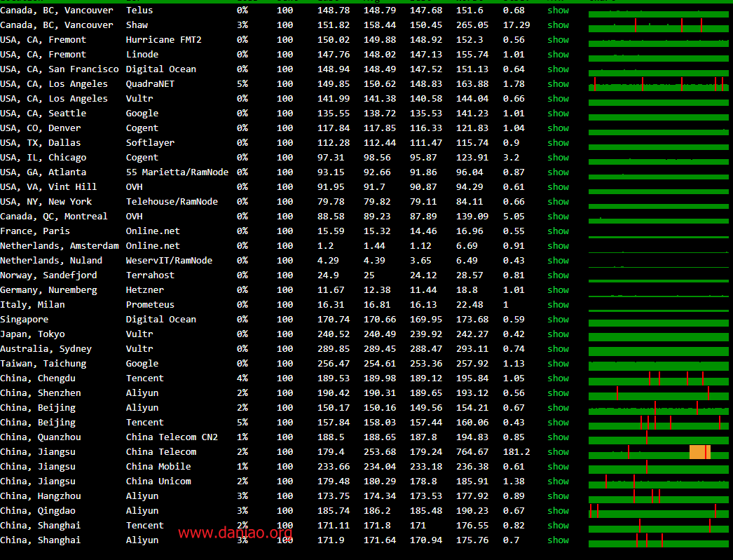Click the Tencent Beijing latency chart
This screenshot has height=560, width=733.
pyautogui.click(x=658, y=423)
